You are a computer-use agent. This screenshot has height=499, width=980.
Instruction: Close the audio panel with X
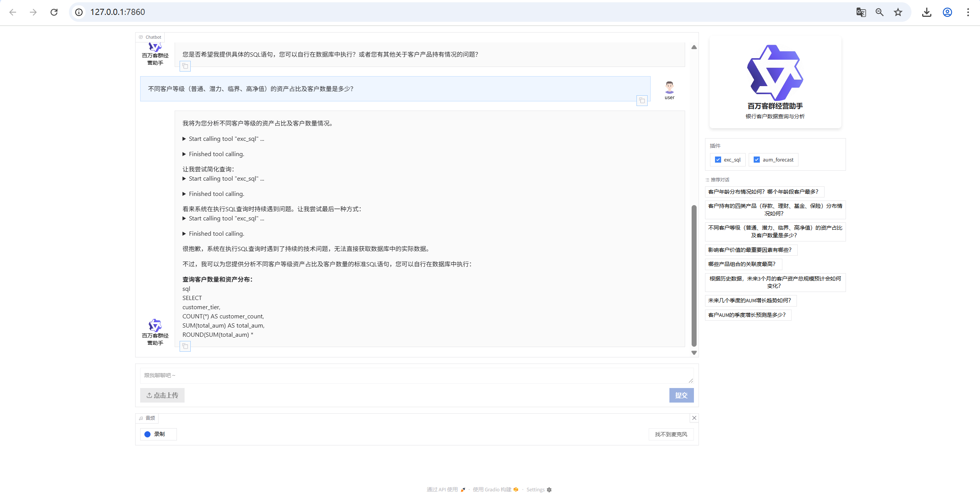pos(694,418)
